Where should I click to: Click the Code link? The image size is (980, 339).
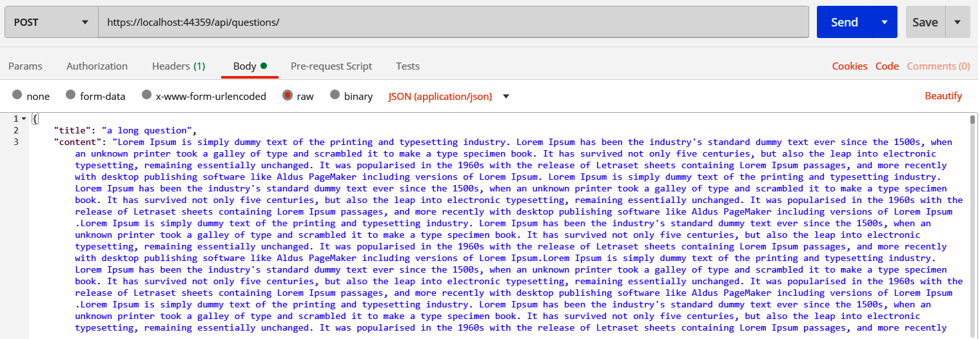887,66
